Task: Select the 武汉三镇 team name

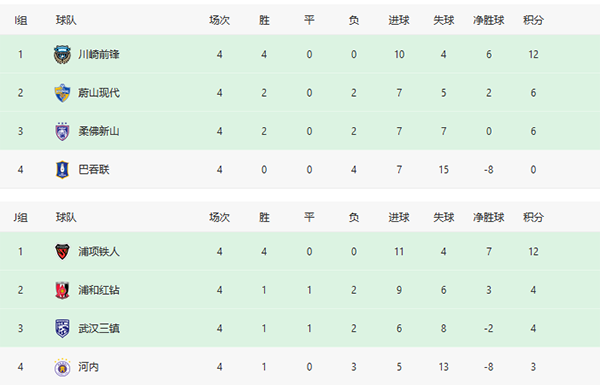Action: (x=99, y=328)
